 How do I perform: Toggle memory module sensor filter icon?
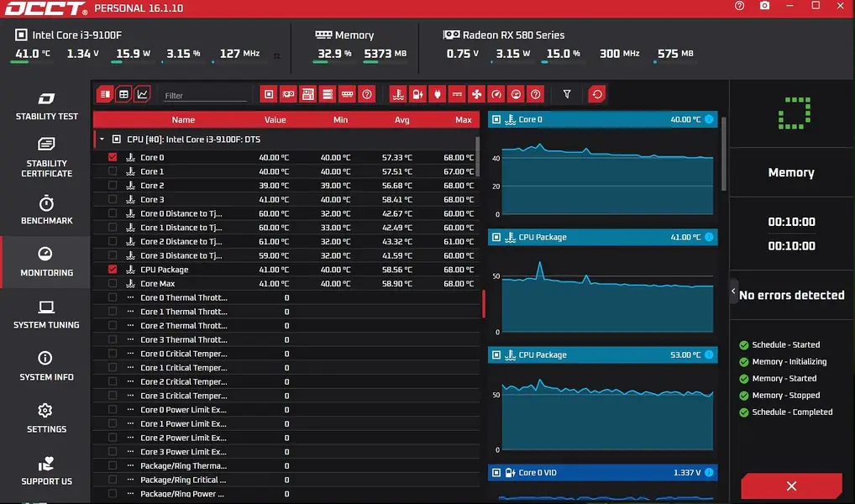tap(348, 94)
